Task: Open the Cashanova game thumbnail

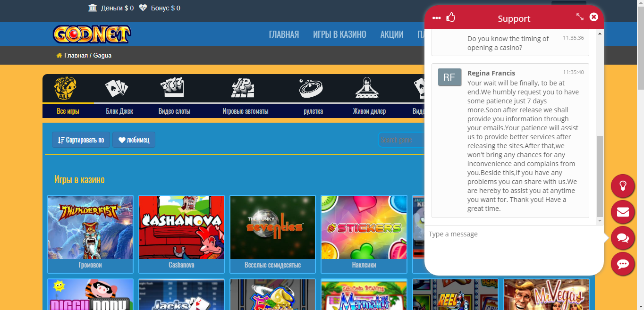Action: pyautogui.click(x=181, y=227)
